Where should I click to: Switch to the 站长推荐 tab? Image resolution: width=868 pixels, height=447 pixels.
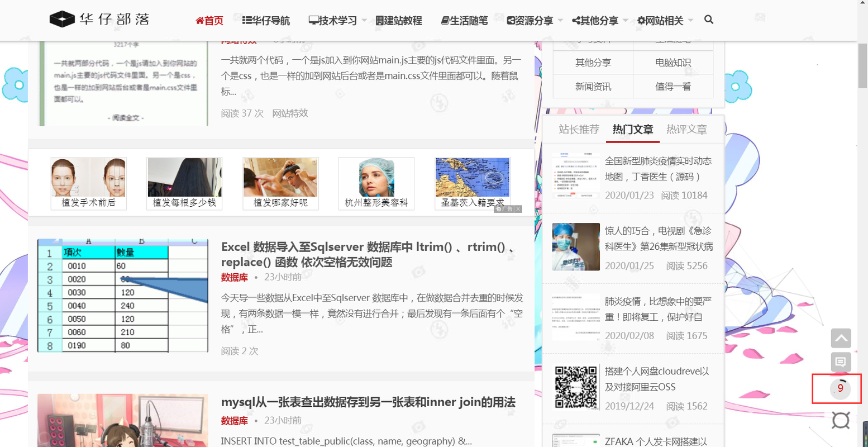click(579, 129)
